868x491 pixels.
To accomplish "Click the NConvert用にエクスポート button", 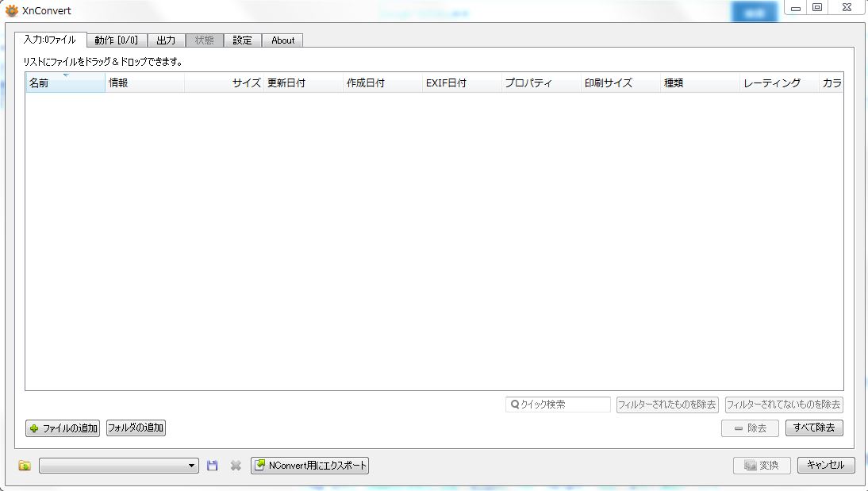I will tap(310, 466).
